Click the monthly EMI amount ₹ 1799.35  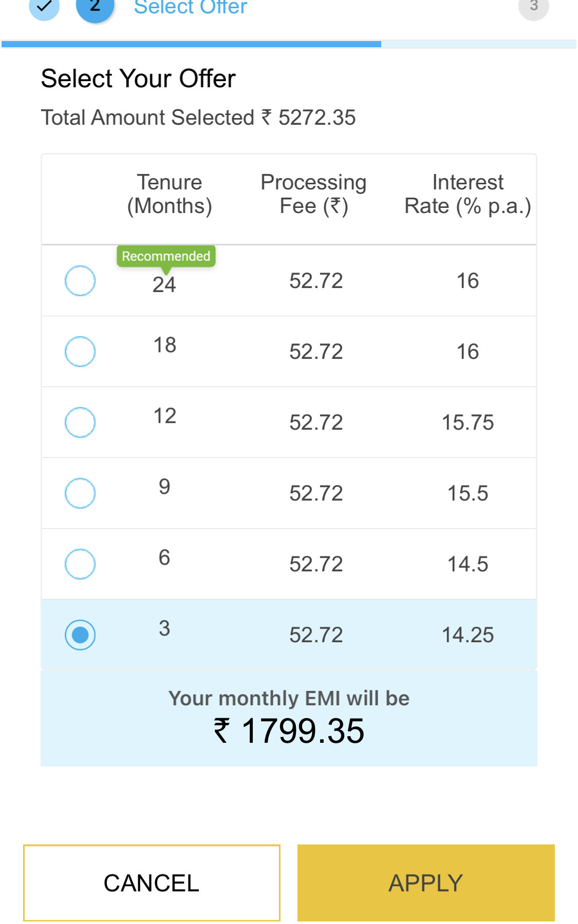point(289,730)
